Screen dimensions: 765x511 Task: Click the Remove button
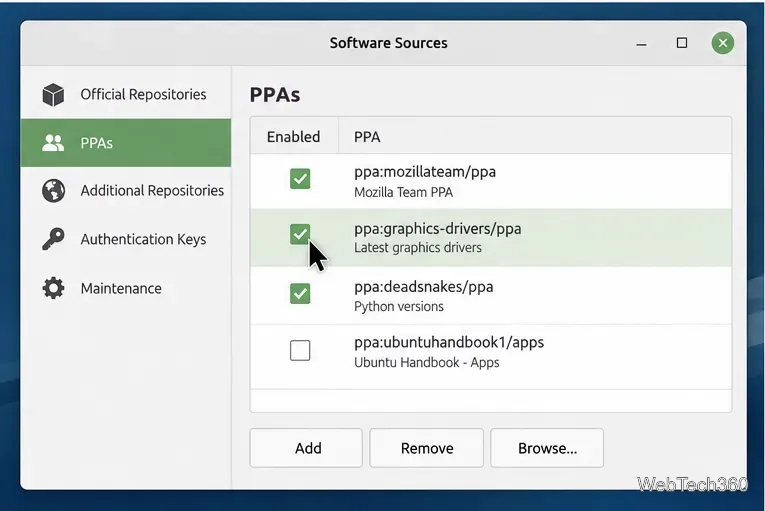pyautogui.click(x=427, y=448)
